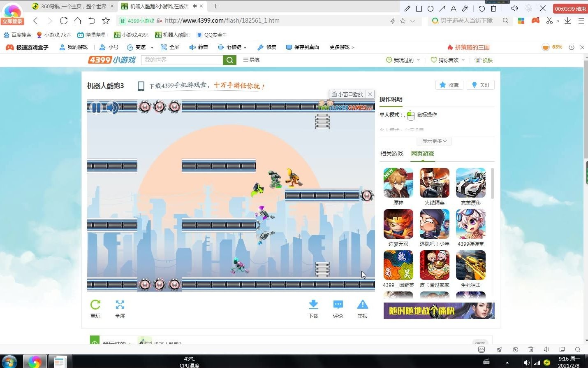
Task: Open the 原神 game thumbnail
Action: click(x=398, y=183)
